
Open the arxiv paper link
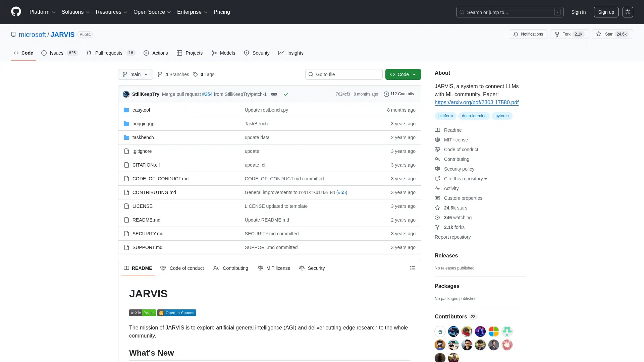pyautogui.click(x=476, y=103)
